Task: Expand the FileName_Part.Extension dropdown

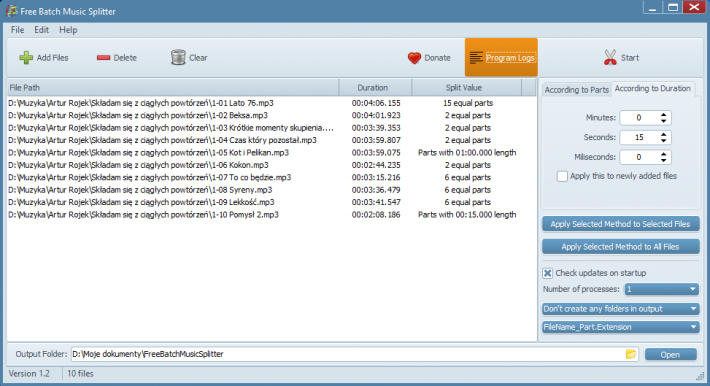Action: 620,327
